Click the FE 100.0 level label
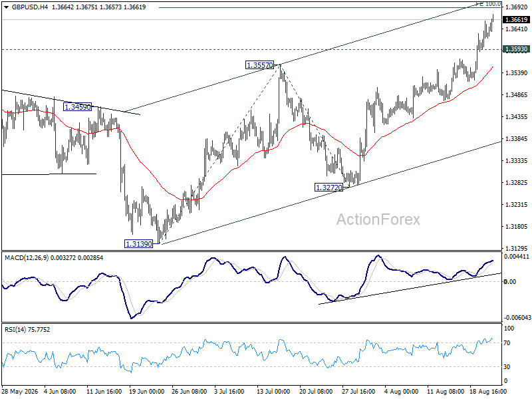Screen dimensions: 532x399 coord(488,4)
